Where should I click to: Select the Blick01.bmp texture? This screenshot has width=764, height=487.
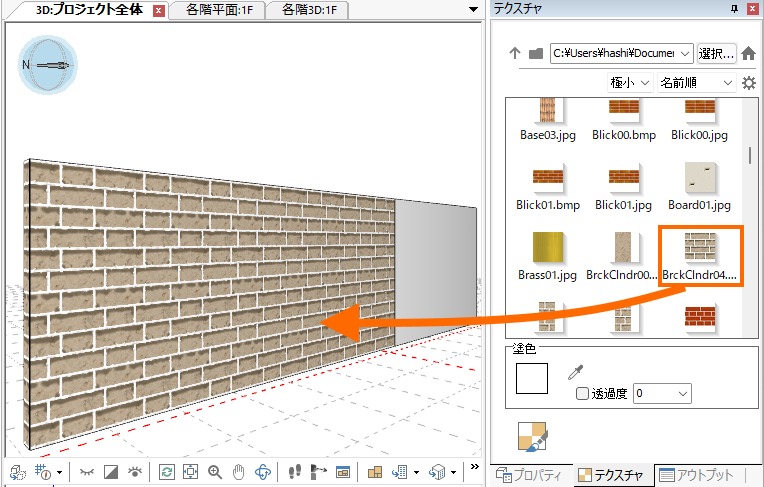(x=548, y=188)
